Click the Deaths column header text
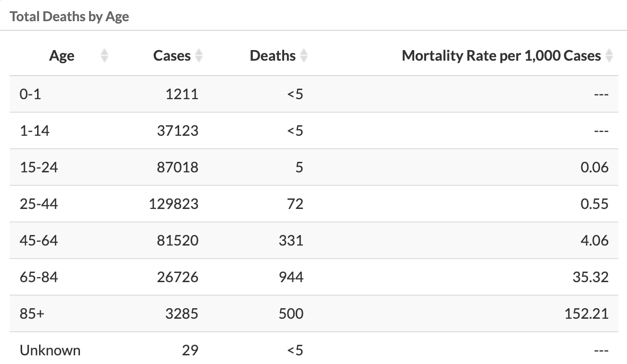Screen dimensions: 627x364 click(273, 56)
